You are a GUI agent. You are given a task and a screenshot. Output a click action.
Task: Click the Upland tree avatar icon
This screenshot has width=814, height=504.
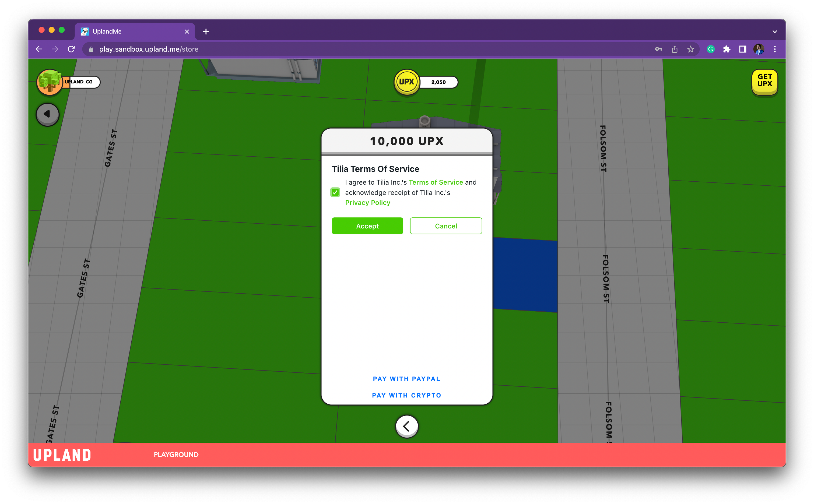[x=49, y=82]
